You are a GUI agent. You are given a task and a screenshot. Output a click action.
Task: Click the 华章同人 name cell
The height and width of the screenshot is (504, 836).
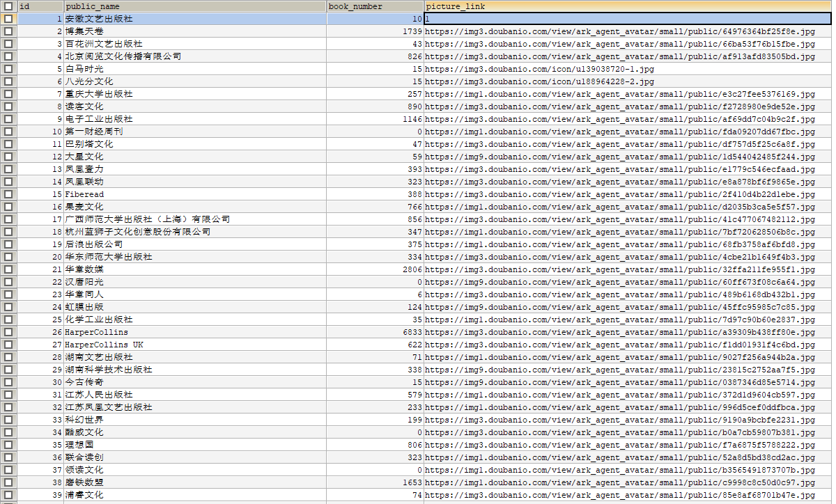[x=195, y=294]
